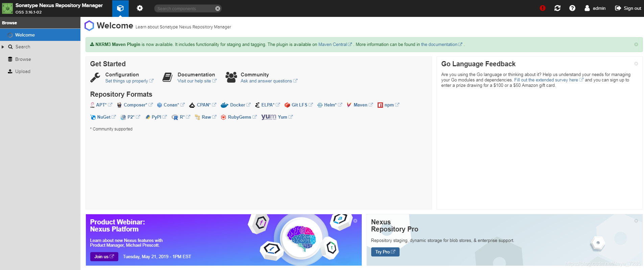Expand the Search tree node arrow

click(x=3, y=47)
